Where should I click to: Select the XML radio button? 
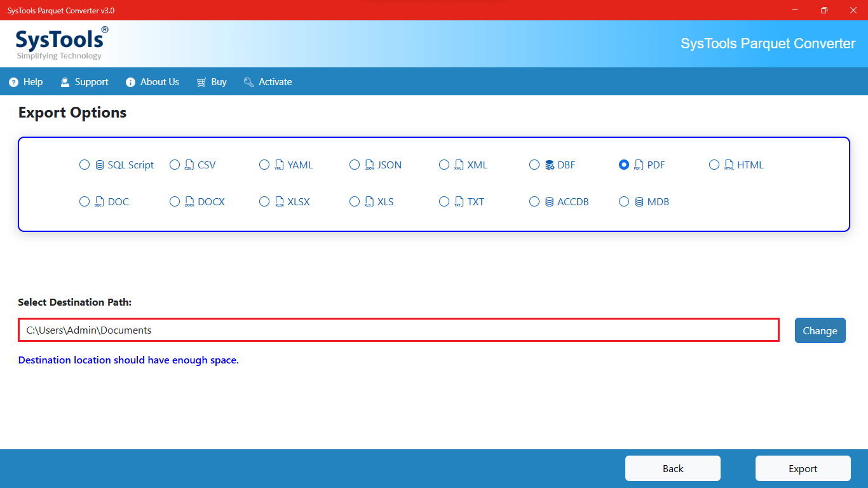pyautogui.click(x=444, y=165)
